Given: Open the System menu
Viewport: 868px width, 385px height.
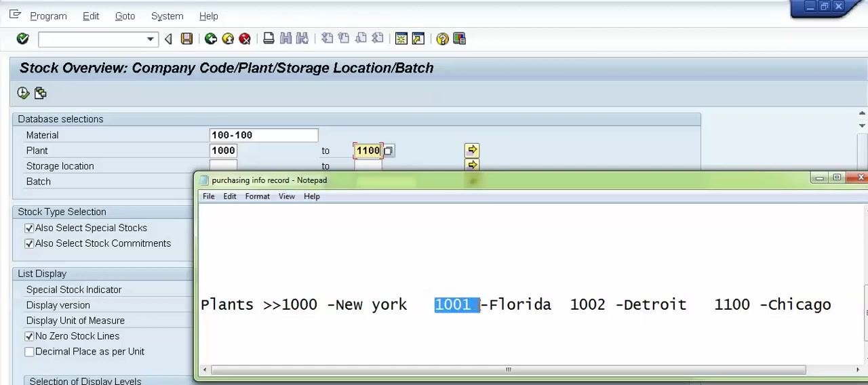Looking at the screenshot, I should coord(167,16).
